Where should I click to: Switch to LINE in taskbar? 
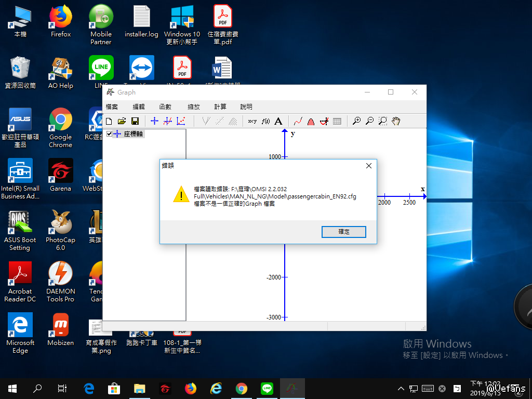click(x=267, y=389)
